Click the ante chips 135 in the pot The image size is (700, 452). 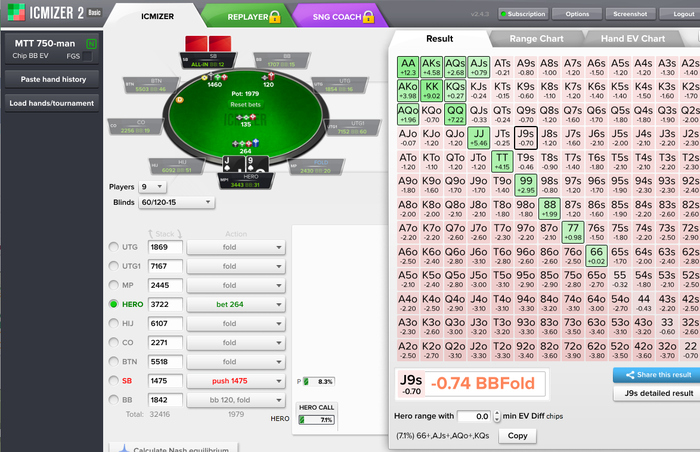pos(246,117)
